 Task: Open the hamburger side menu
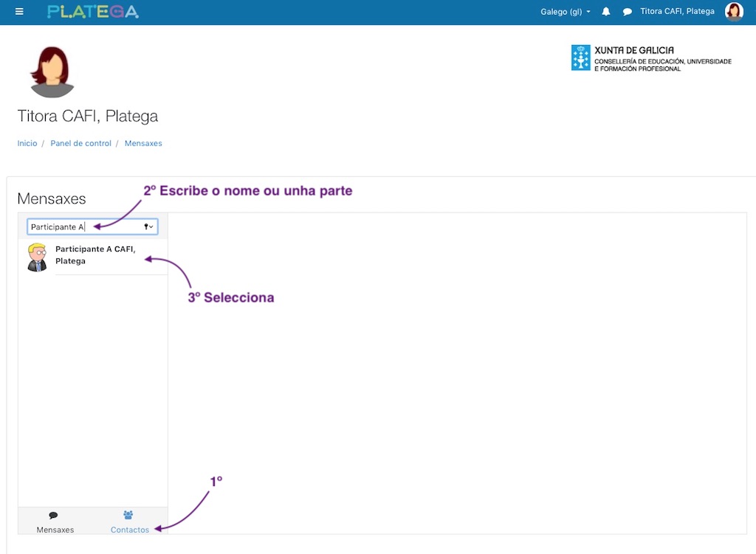coord(19,12)
